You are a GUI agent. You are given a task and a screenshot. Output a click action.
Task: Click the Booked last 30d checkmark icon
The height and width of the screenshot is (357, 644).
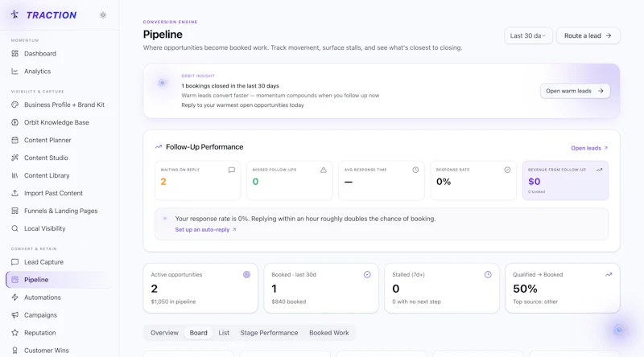[367, 274]
